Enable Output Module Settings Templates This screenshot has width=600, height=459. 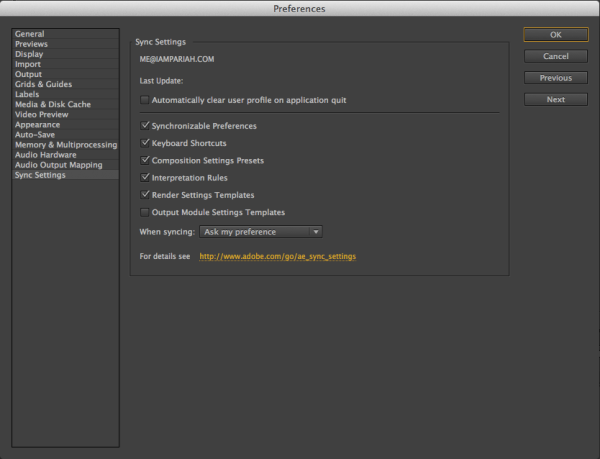145,212
